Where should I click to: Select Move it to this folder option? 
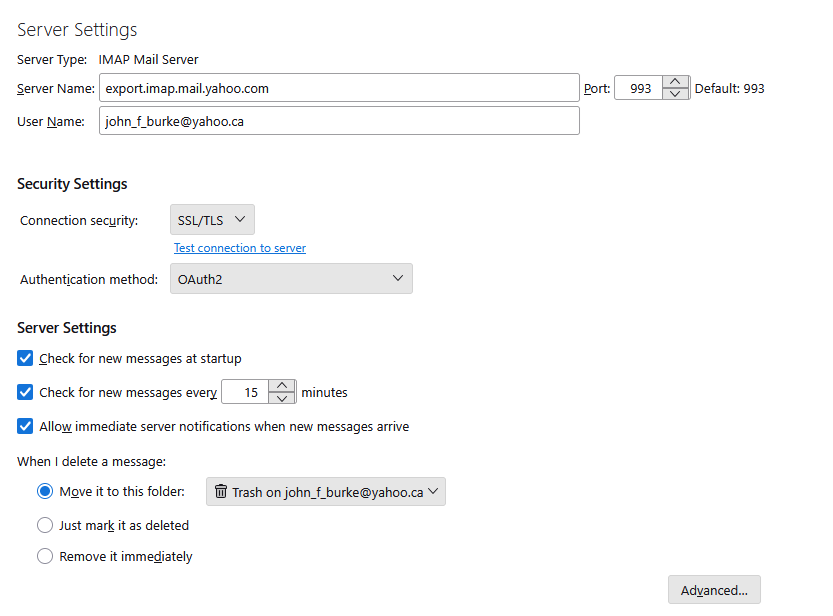[45, 491]
